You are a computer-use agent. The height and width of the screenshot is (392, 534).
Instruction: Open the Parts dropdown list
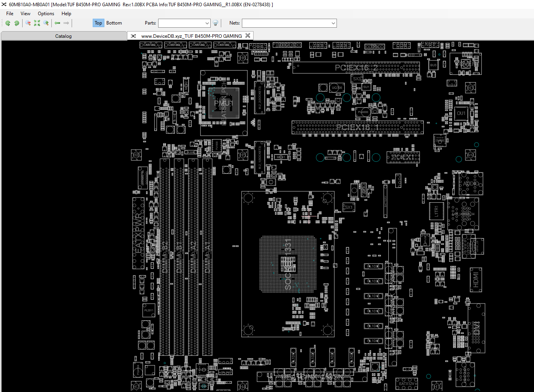(x=207, y=23)
